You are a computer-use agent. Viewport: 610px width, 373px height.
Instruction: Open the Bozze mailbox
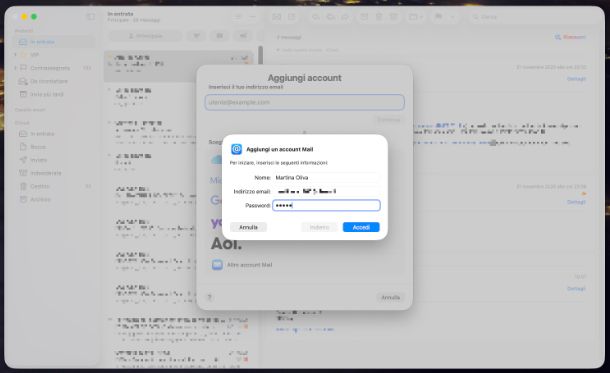[54, 147]
